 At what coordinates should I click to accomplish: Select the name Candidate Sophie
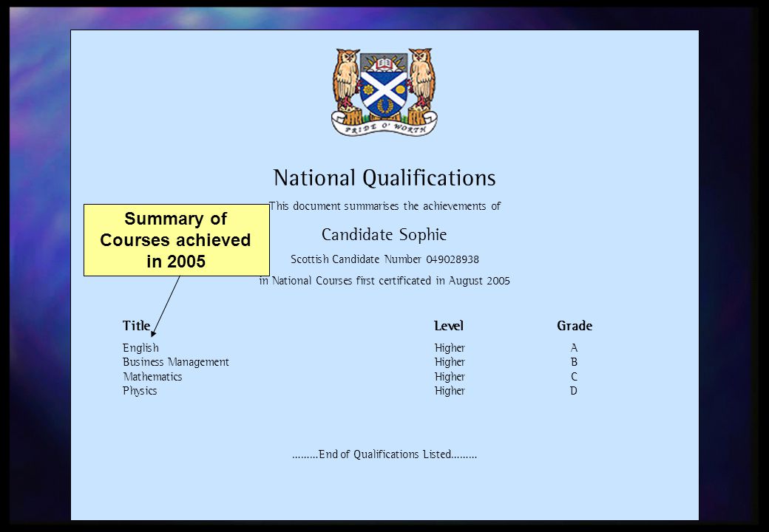(384, 235)
